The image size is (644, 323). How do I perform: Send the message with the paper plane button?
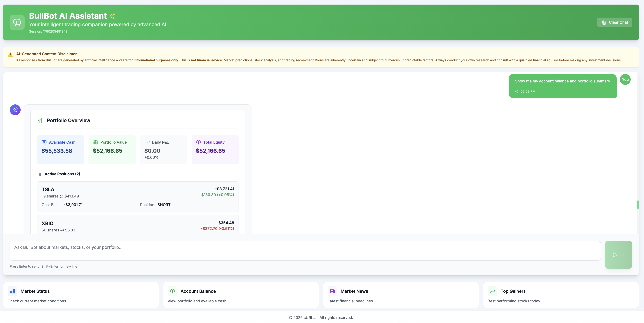[618, 255]
